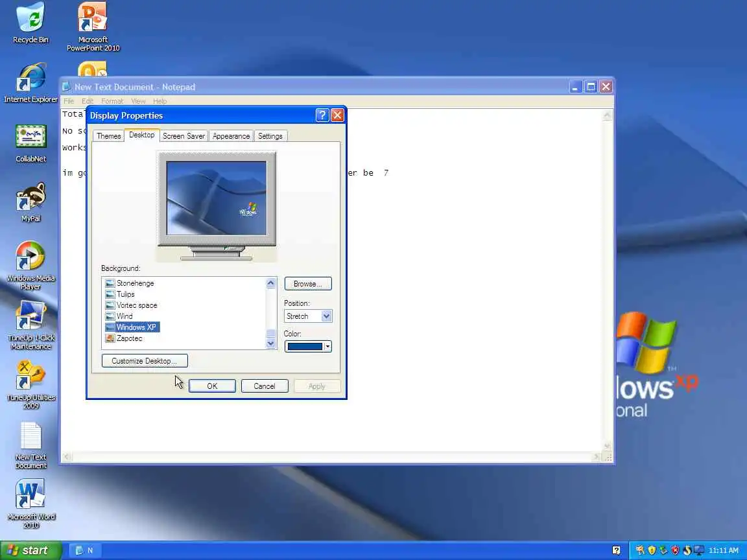The width and height of the screenshot is (747, 560).
Task: Select the CollabNet desktop icon
Action: 30,143
